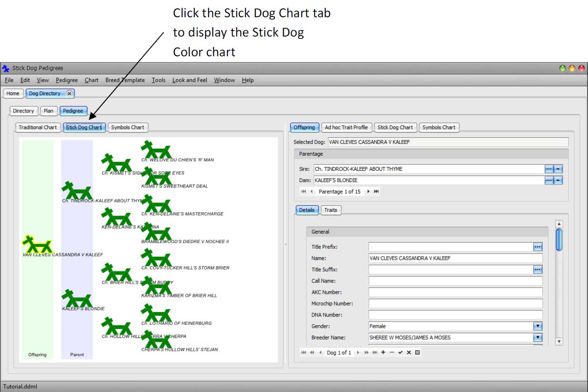588x392 pixels.
Task: Remove the Dam using minus button
Action: pos(558,180)
